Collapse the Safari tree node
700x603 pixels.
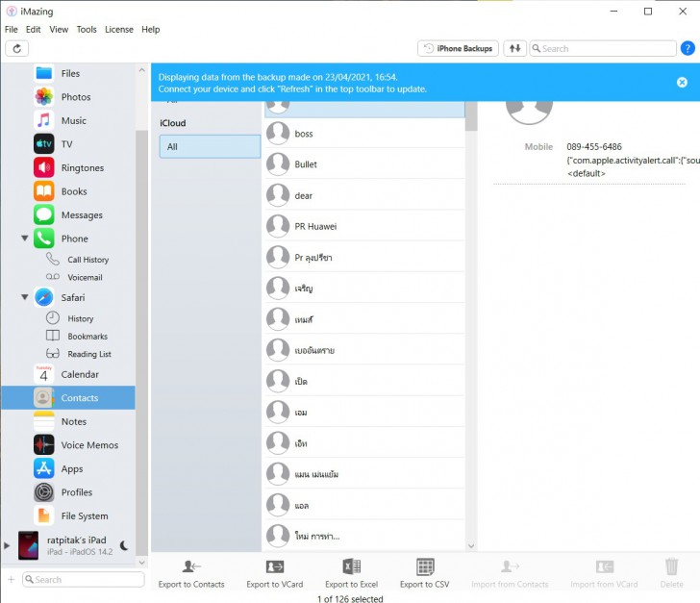25,297
